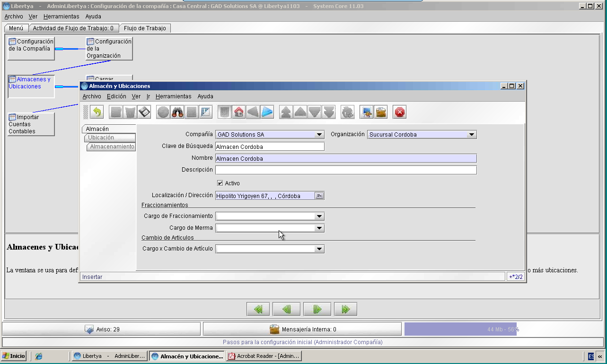Viewport: 607px width, 364px height.
Task: Click the blue next-record arrow icon
Action: pyautogui.click(x=267, y=112)
